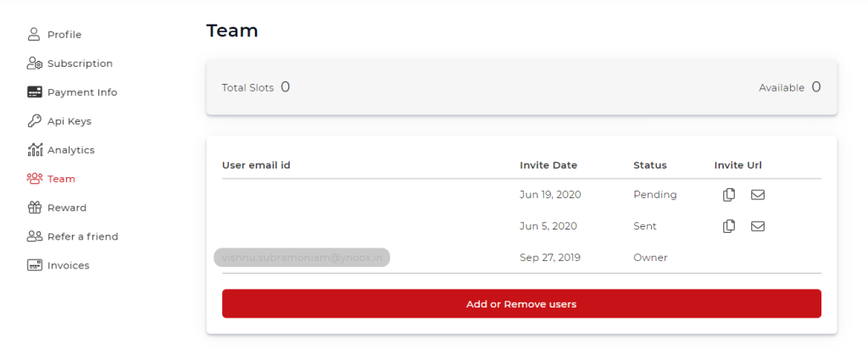Click the Reward gift icon
The height and width of the screenshot is (360, 868).
pyautogui.click(x=34, y=208)
